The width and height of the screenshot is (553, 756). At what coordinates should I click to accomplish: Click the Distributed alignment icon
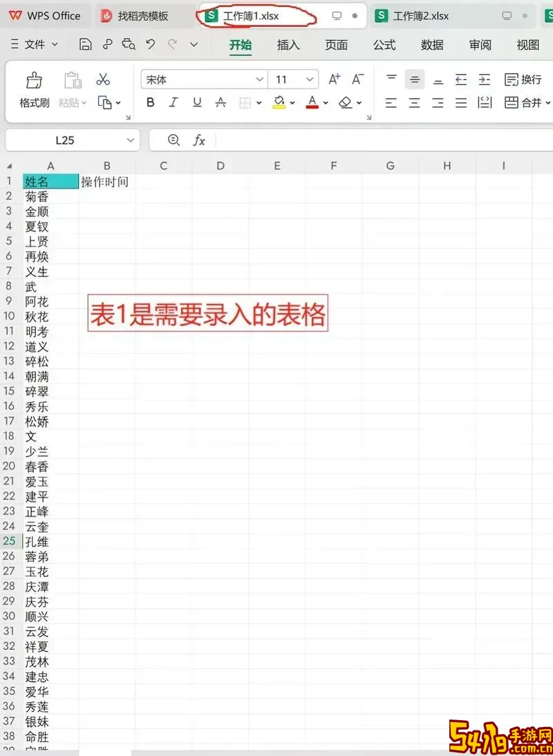click(x=485, y=102)
